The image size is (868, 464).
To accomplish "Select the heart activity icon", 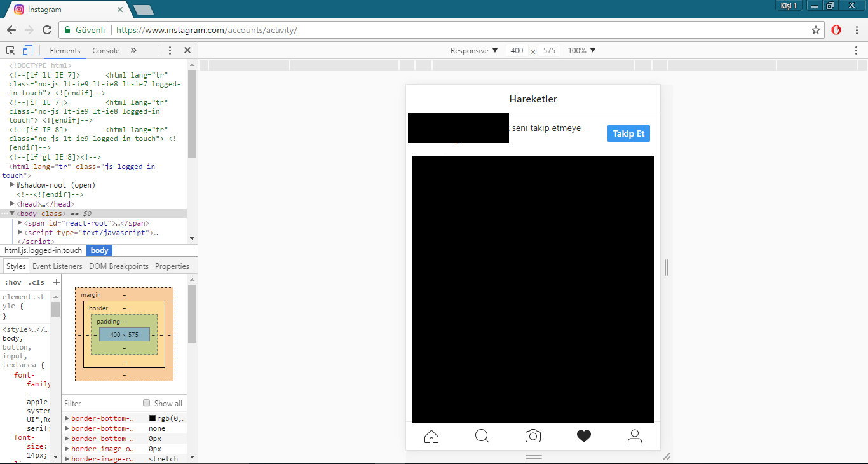I will [584, 436].
